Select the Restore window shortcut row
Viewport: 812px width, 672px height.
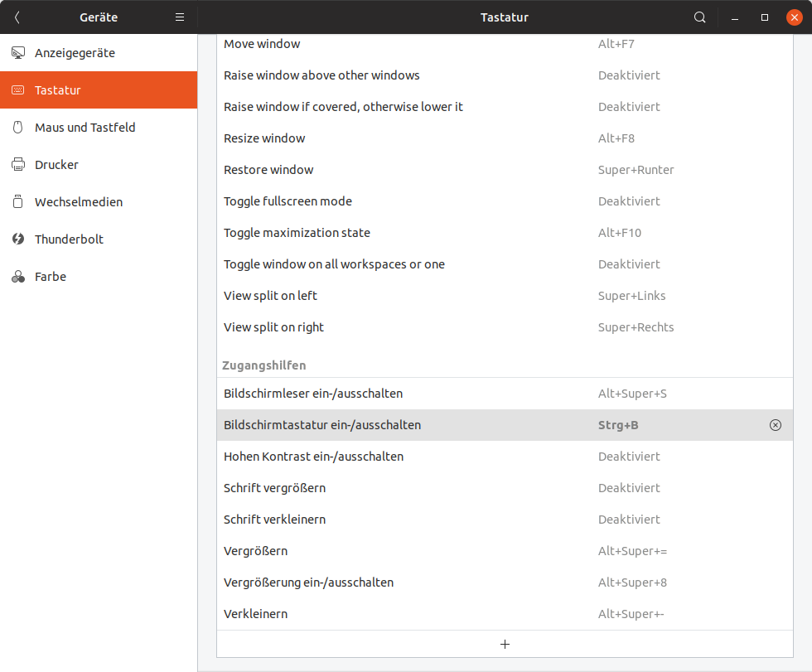pyautogui.click(x=505, y=170)
